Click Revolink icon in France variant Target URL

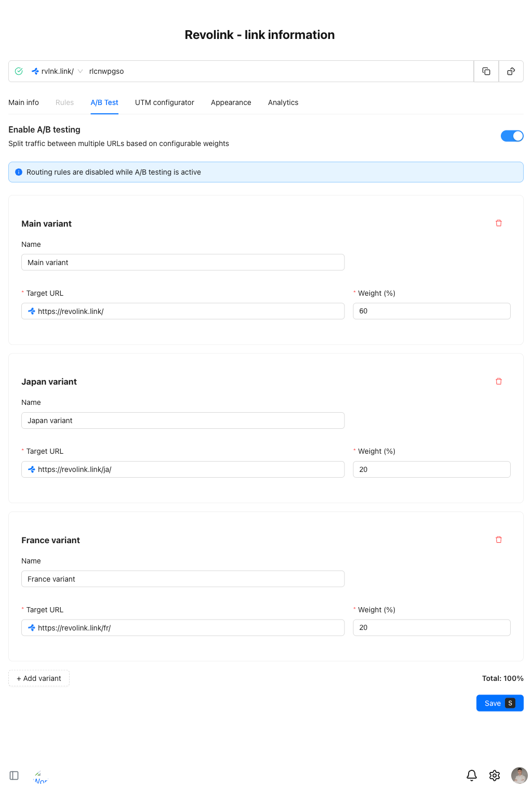pos(32,628)
